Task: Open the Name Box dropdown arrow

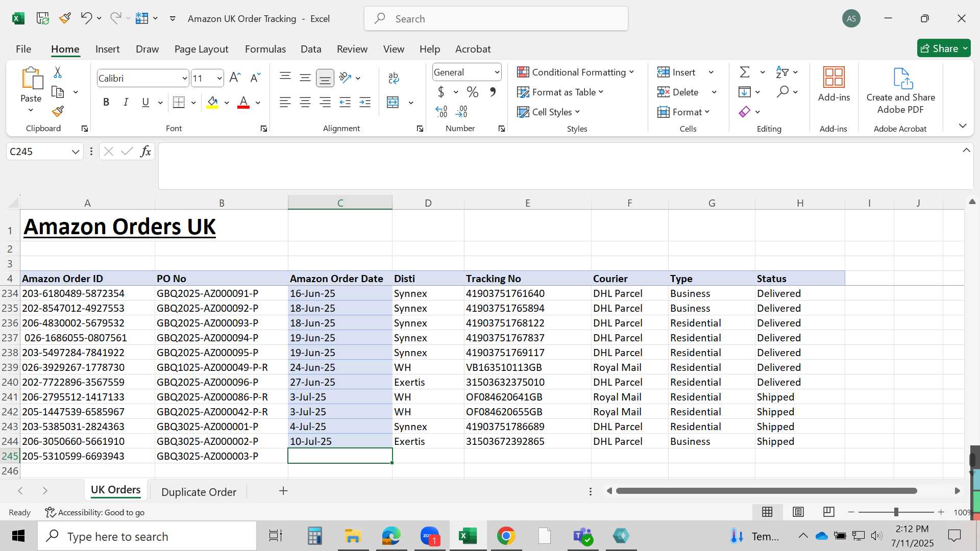Action: tap(76, 152)
